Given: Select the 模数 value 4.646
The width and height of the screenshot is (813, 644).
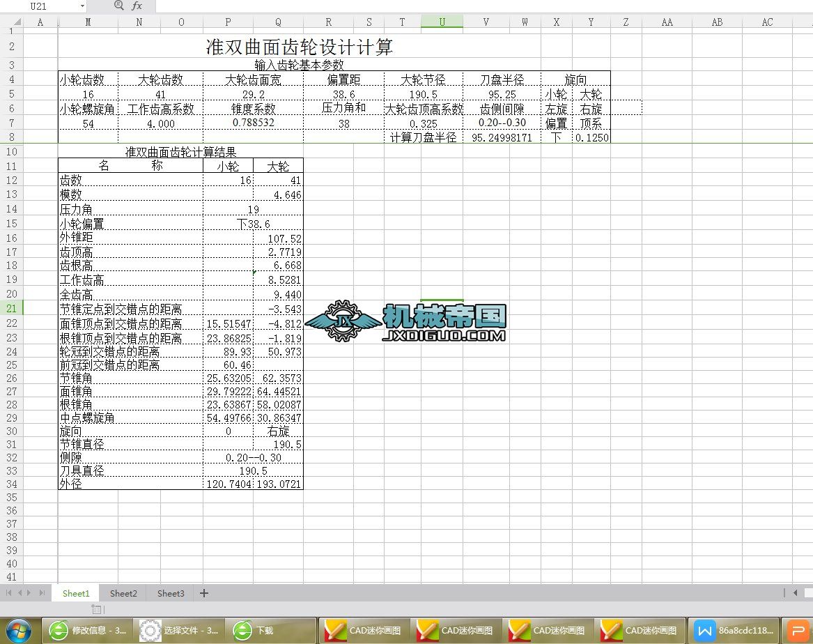Looking at the screenshot, I should [x=278, y=195].
